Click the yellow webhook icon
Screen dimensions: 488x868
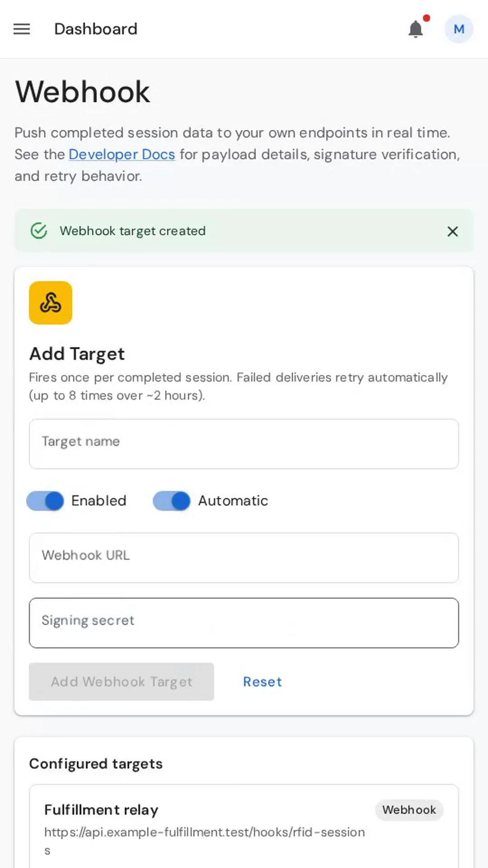tap(51, 303)
